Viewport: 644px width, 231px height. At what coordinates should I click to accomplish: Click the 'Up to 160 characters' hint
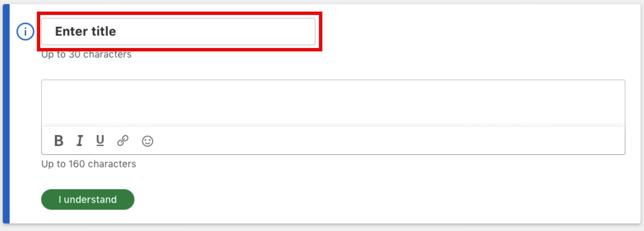[89, 164]
